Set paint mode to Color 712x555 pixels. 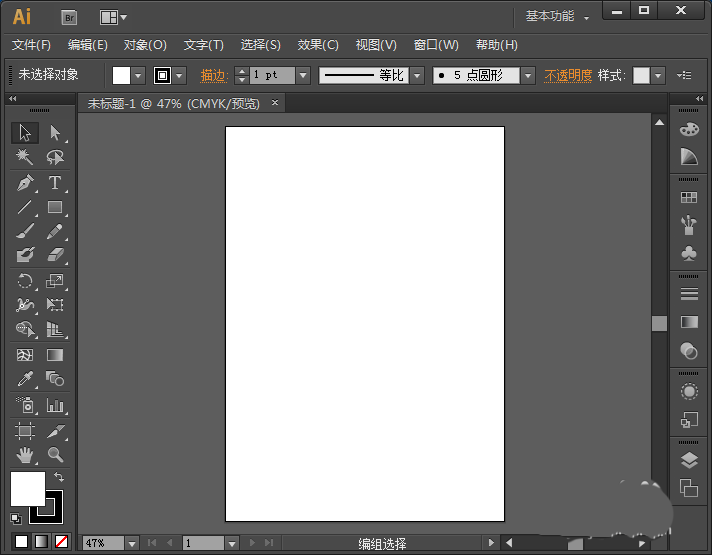click(21, 541)
